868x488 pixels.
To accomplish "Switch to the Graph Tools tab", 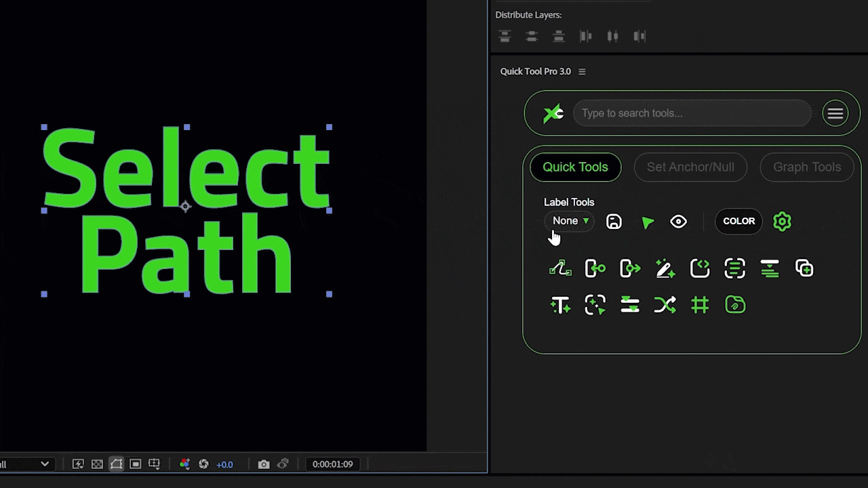I will coord(807,167).
